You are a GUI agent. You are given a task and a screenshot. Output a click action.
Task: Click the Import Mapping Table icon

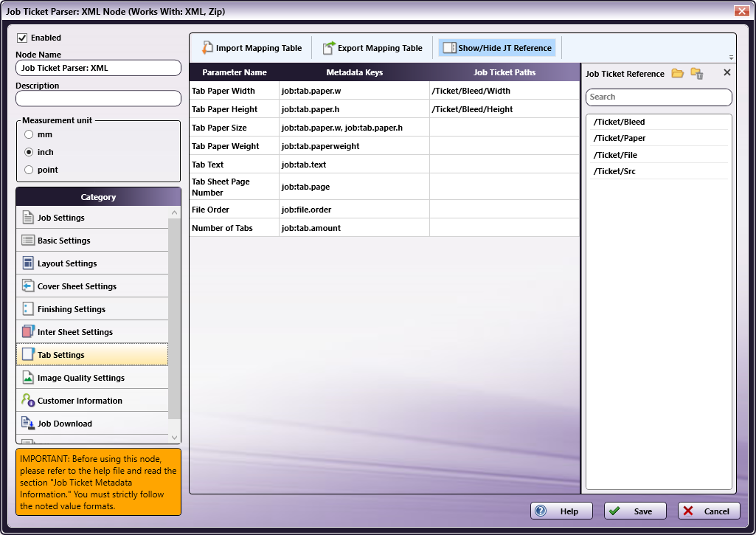click(207, 48)
